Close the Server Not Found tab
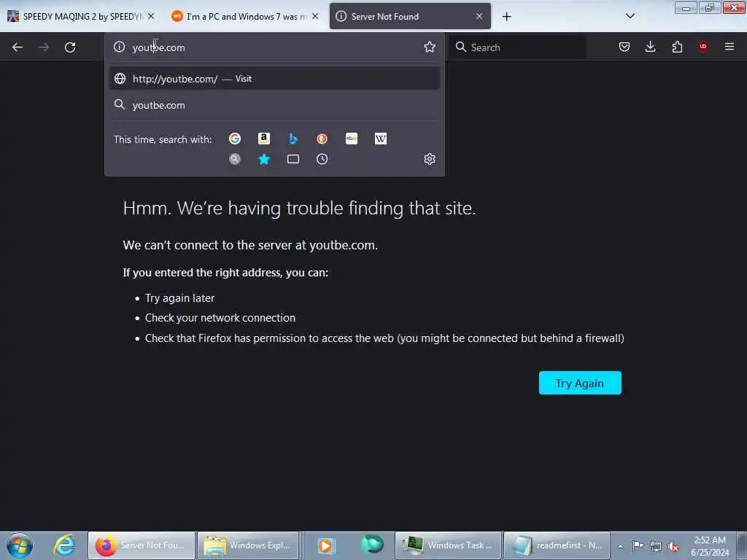The height and width of the screenshot is (560, 747). (x=479, y=16)
